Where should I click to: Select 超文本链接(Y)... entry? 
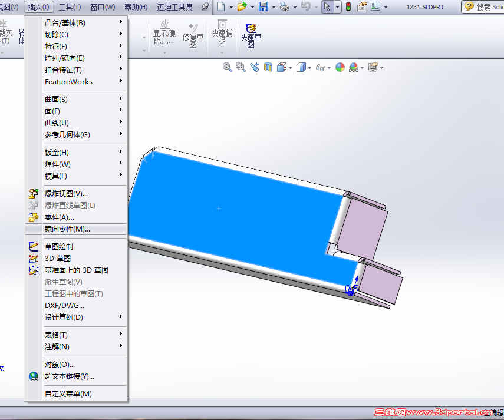point(76,376)
